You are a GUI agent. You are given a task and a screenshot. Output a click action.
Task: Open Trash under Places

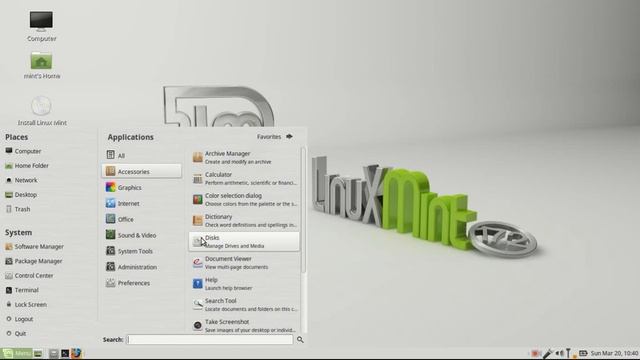click(18, 209)
